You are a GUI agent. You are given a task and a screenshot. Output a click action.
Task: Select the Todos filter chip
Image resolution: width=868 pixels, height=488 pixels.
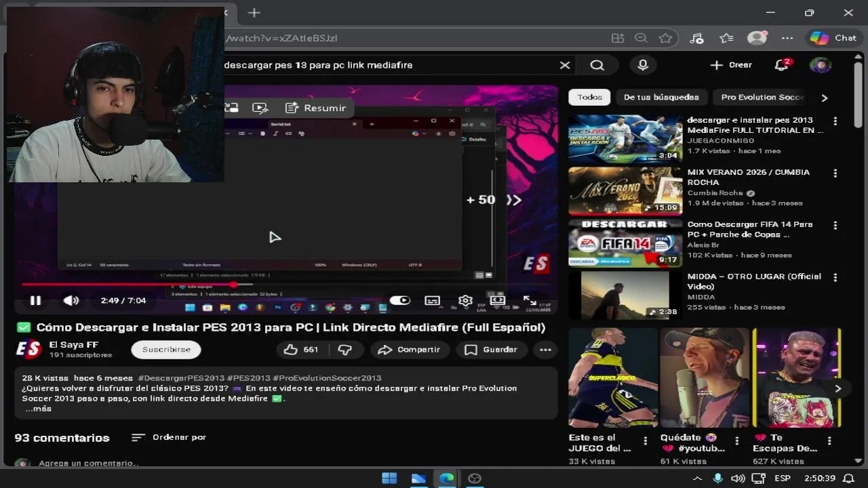click(x=589, y=98)
